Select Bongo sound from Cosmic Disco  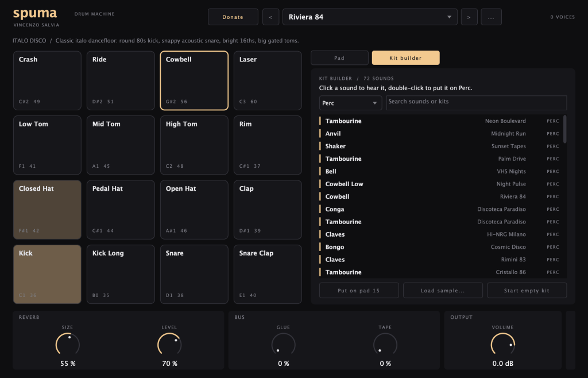pos(440,247)
